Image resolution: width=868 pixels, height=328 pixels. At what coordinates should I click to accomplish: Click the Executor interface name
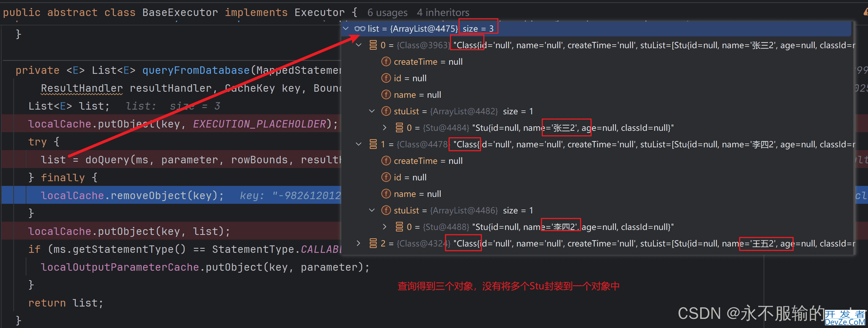tap(319, 12)
